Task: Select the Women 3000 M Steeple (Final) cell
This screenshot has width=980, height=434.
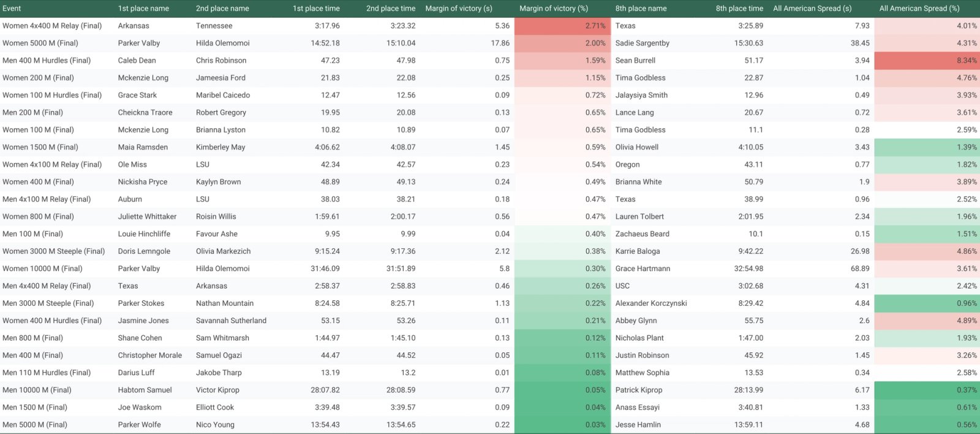Action: [x=53, y=251]
